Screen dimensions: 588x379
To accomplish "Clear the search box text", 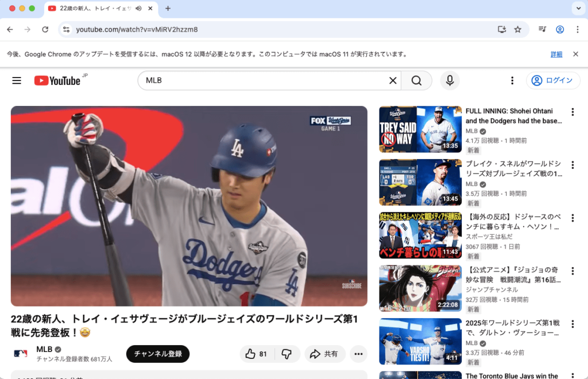I will (393, 80).
